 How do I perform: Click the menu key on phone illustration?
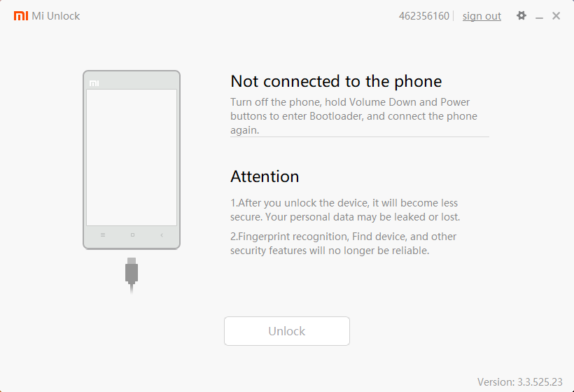click(x=103, y=235)
